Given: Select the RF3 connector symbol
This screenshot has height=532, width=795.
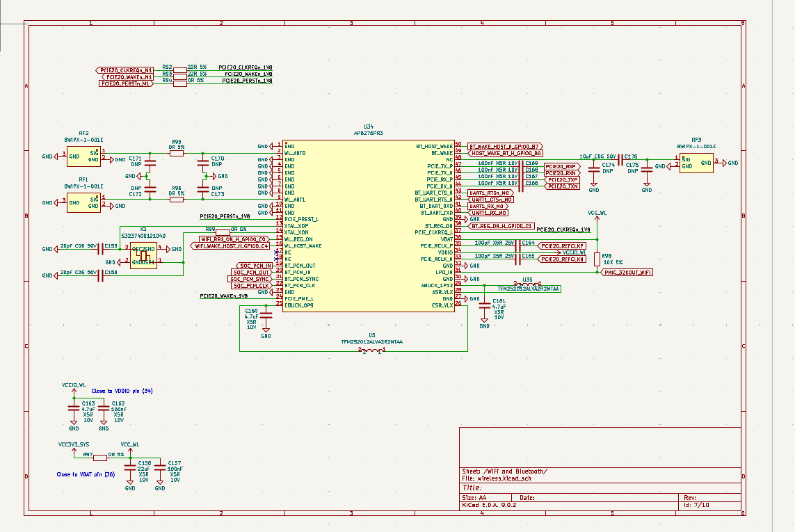Looking at the screenshot, I should tap(696, 163).
